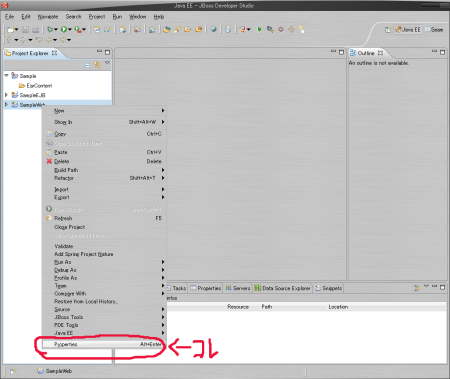Switch to the Properties view tab
Image resolution: width=450 pixels, height=379 pixels.
tap(206, 288)
